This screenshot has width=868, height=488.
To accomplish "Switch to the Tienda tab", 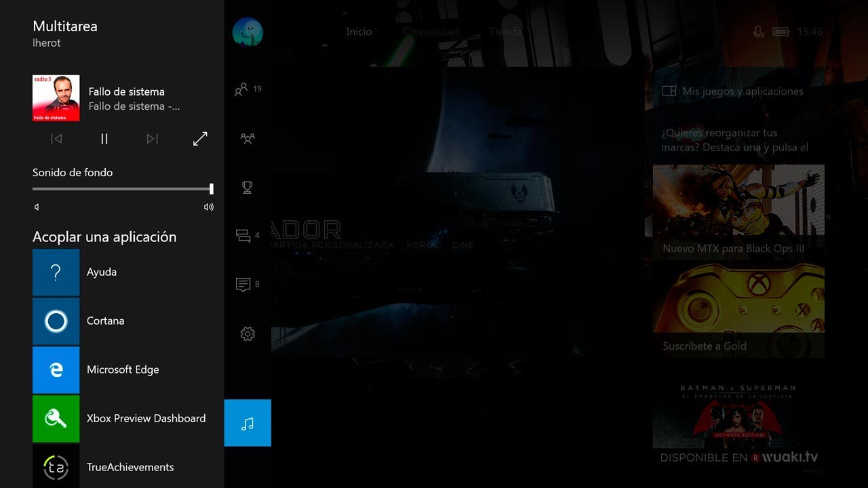I will (x=506, y=32).
